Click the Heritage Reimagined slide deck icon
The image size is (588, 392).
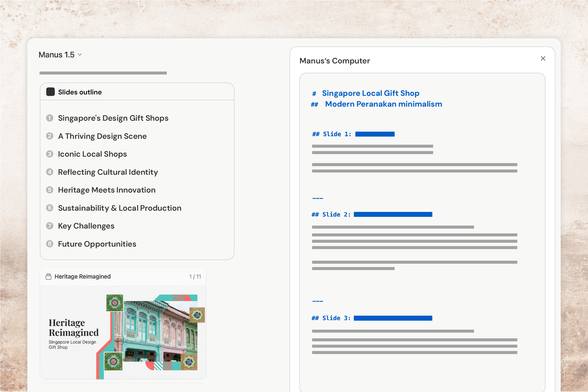[x=48, y=276]
